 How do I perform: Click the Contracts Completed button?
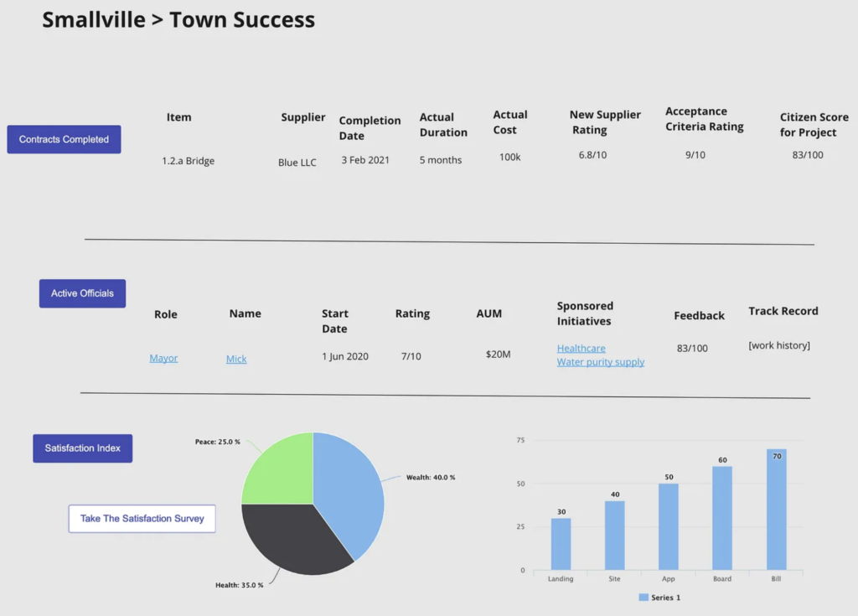click(64, 139)
